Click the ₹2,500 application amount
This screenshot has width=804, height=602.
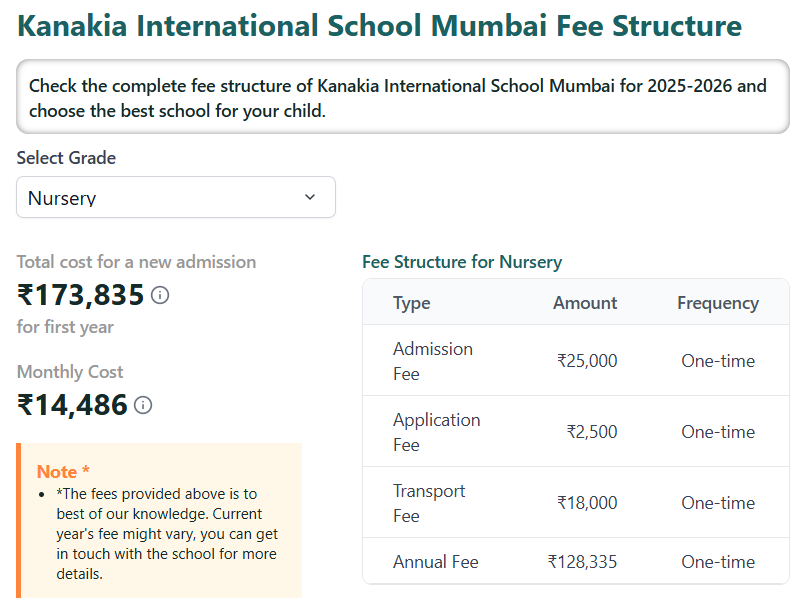pos(592,432)
